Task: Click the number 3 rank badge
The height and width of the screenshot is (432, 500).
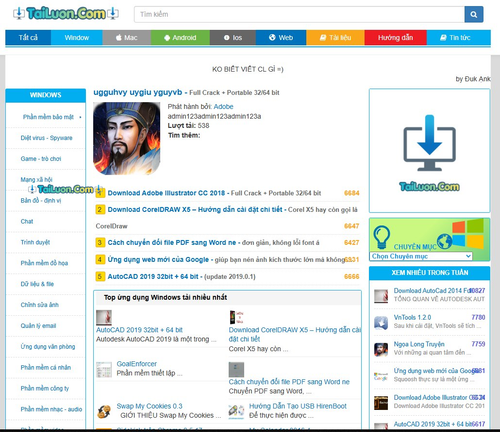Action: (99, 242)
